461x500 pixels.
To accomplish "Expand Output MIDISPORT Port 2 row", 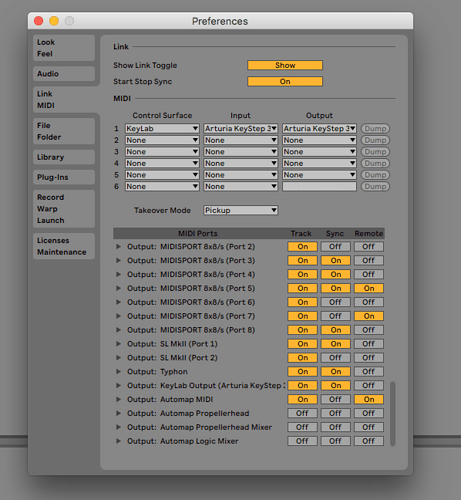I will coord(118,247).
